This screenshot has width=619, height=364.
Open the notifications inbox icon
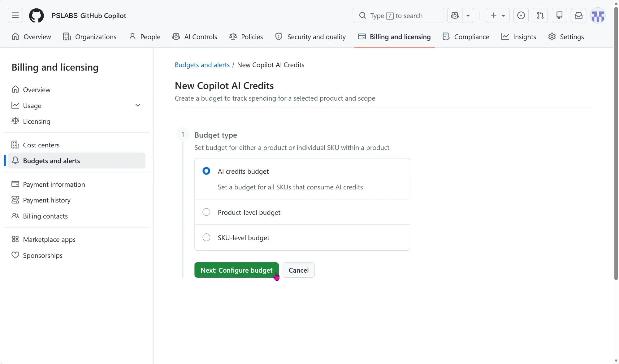[578, 15]
